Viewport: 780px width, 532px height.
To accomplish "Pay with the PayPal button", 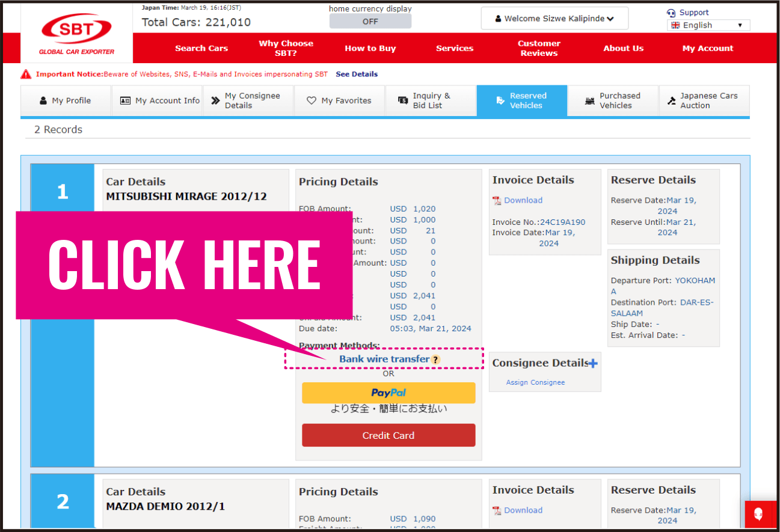I will pyautogui.click(x=388, y=393).
